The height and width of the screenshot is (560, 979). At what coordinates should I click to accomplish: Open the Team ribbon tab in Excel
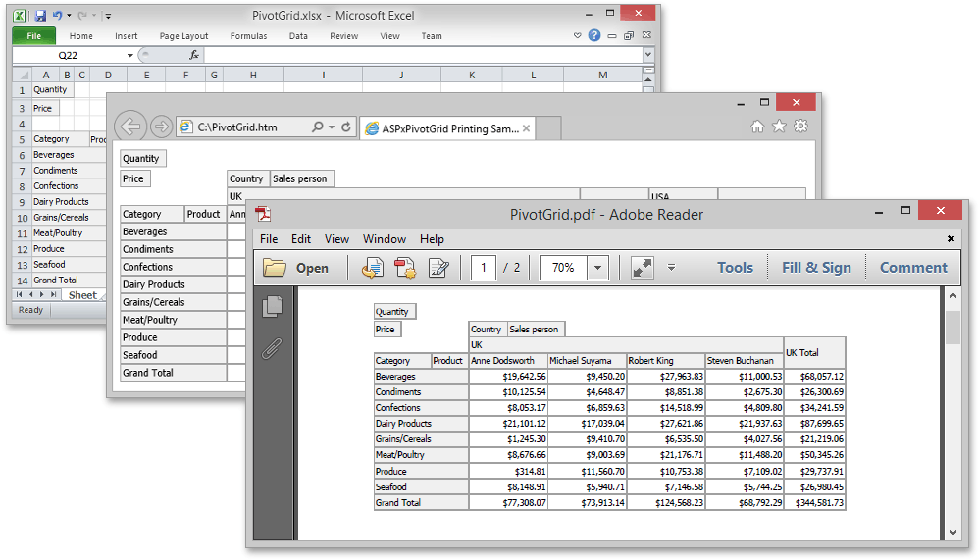click(432, 36)
